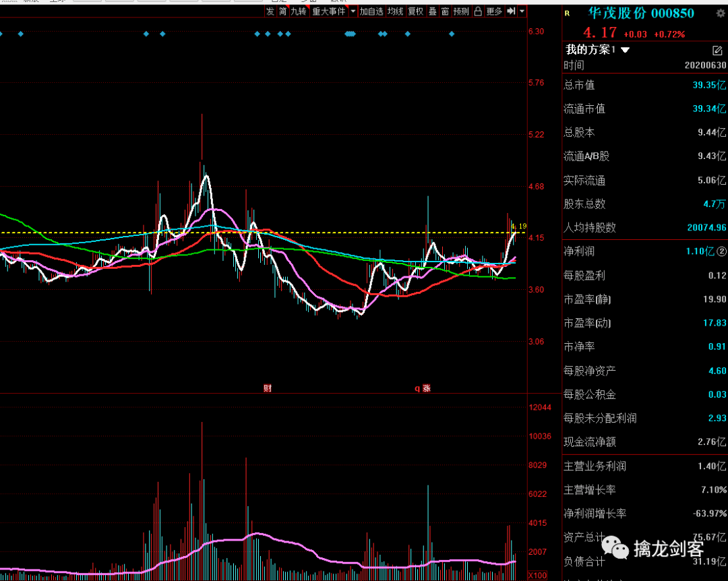Toggle the 均线 moving average display
Viewport: 728px width, 581px height.
[395, 11]
